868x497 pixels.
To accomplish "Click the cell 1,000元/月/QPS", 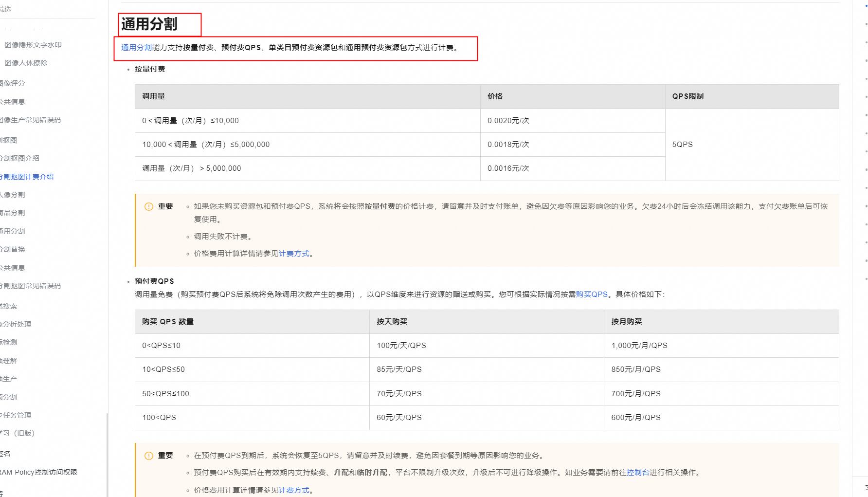I will pos(722,346).
